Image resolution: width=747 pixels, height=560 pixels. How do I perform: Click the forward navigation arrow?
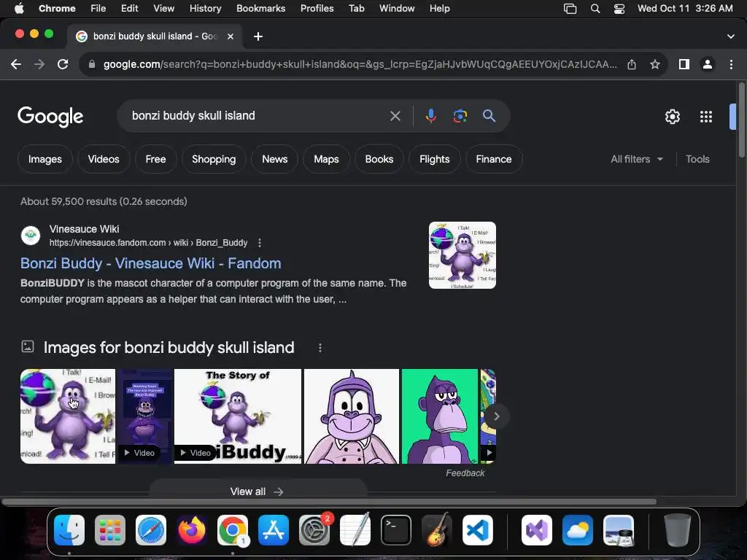tap(39, 64)
